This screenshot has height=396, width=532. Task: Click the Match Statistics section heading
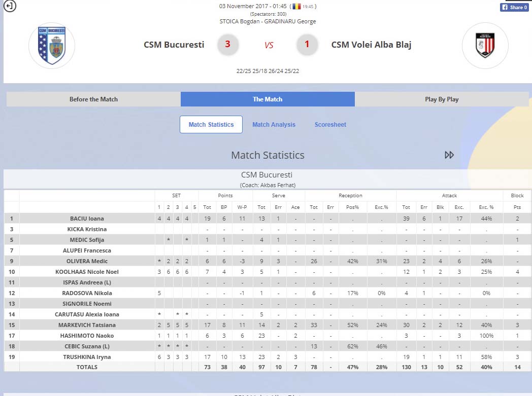click(x=268, y=155)
